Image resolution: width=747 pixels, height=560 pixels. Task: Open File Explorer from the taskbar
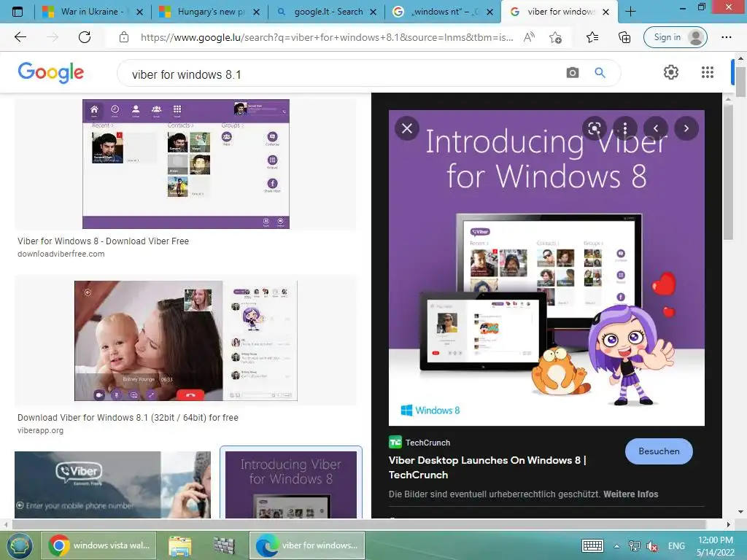179,545
